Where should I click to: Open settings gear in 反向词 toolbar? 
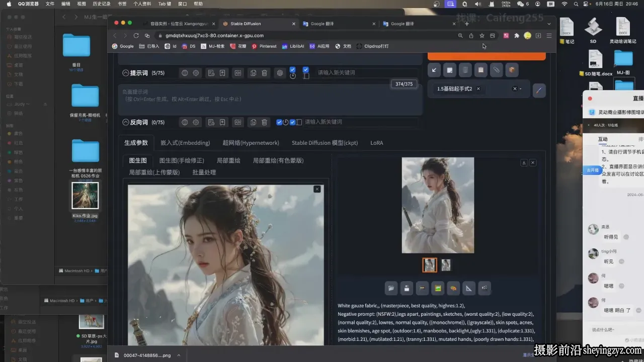tap(196, 122)
